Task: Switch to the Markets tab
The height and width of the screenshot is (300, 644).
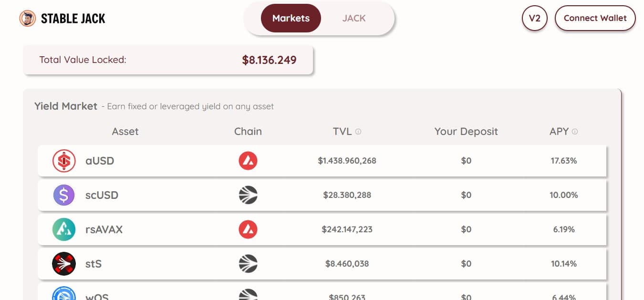Action: click(x=291, y=19)
